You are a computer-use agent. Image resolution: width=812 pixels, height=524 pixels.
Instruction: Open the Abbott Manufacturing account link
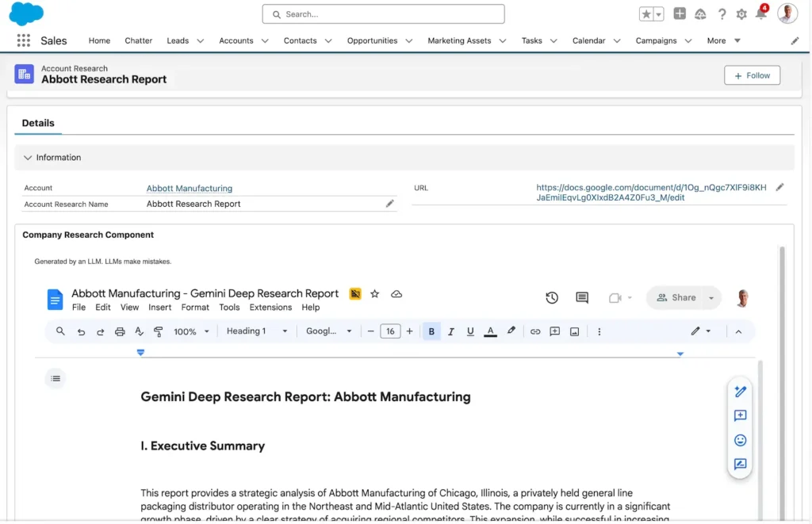click(x=189, y=189)
